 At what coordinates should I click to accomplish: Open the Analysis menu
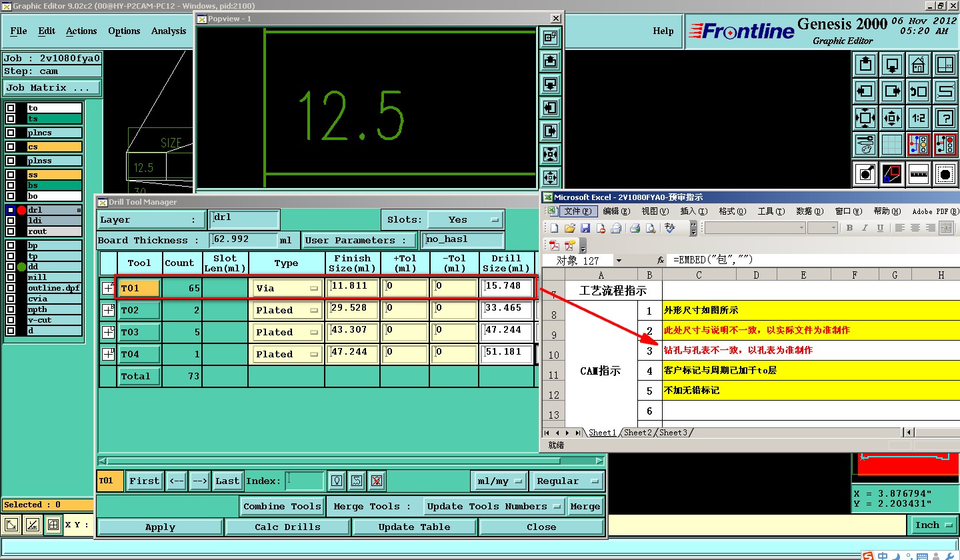pos(169,31)
